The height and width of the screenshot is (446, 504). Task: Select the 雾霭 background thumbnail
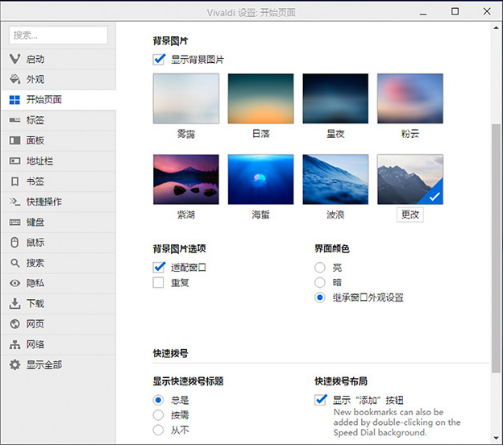pyautogui.click(x=186, y=99)
